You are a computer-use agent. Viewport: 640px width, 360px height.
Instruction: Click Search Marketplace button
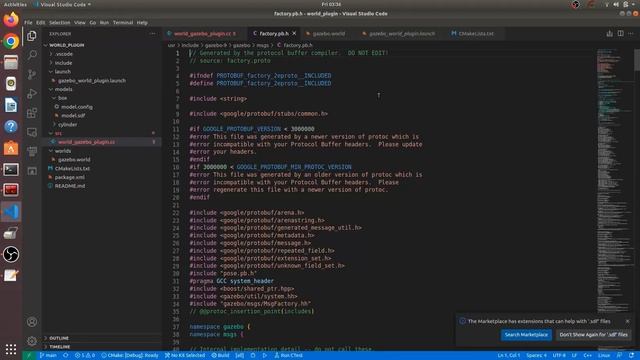coord(526,335)
